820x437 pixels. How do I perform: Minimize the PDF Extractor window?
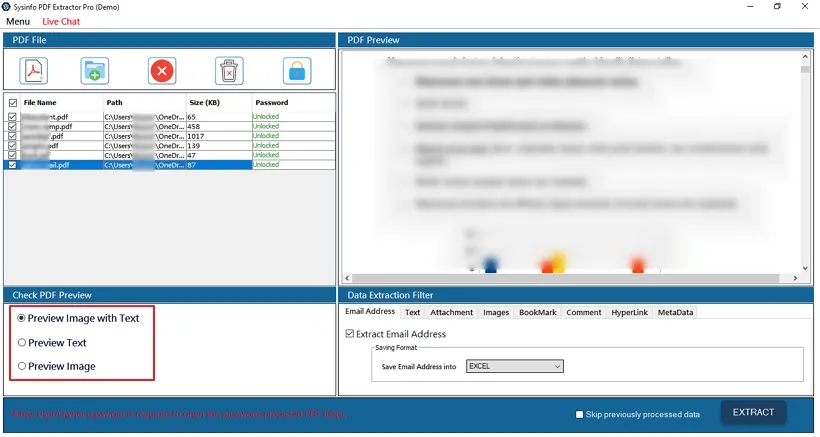pos(750,7)
